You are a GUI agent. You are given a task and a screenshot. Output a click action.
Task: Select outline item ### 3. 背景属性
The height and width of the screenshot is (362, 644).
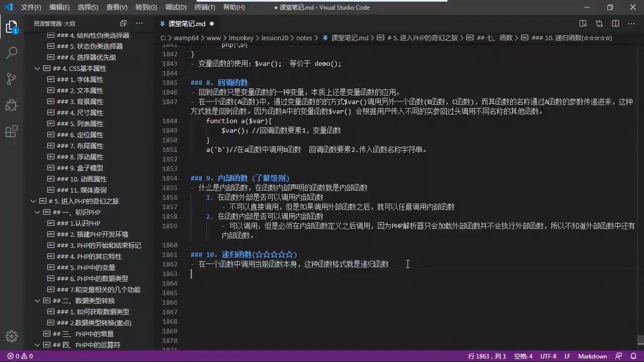80,102
